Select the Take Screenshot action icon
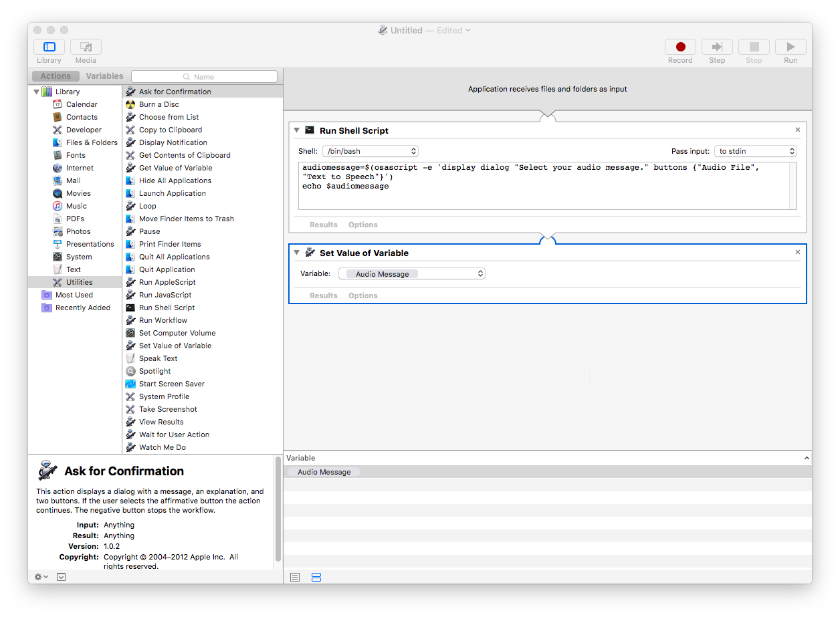Image resolution: width=840 pixels, height=617 pixels. [130, 409]
